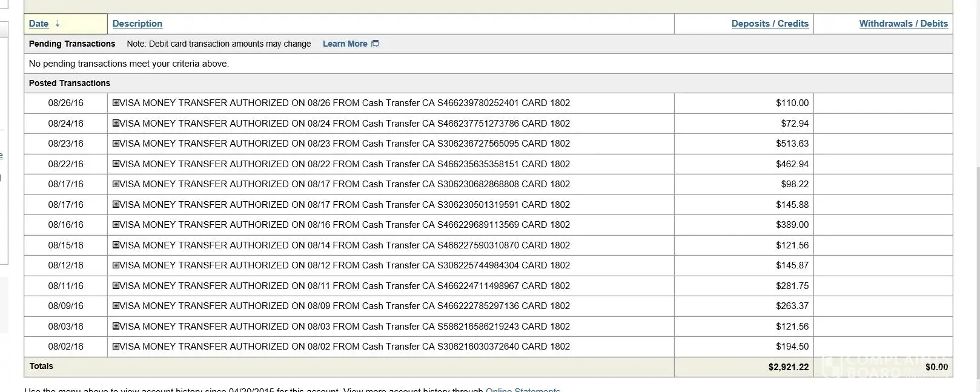Click the $194.50 deposit amount
Viewport: 980px width, 392px height.
792,347
